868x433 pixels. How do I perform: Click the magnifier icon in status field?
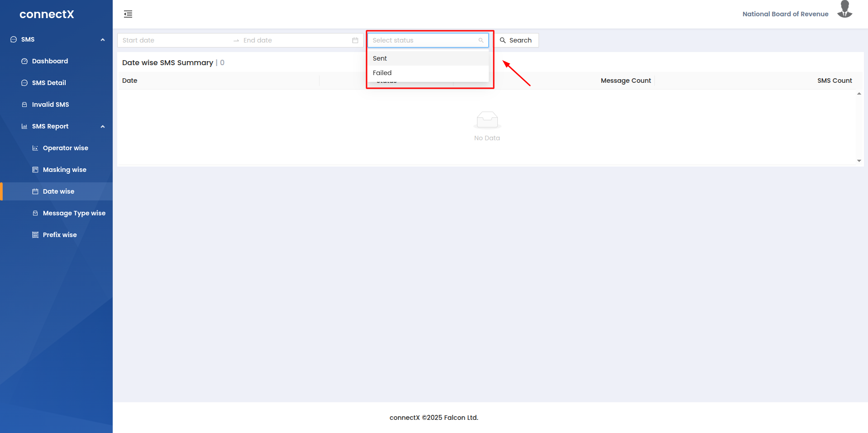coord(481,40)
